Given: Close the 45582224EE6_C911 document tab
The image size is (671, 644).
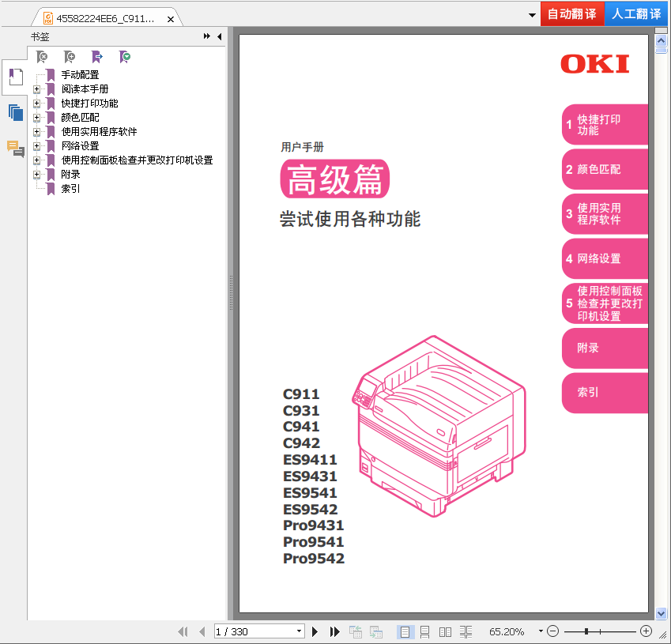Looking at the screenshot, I should 170,19.
